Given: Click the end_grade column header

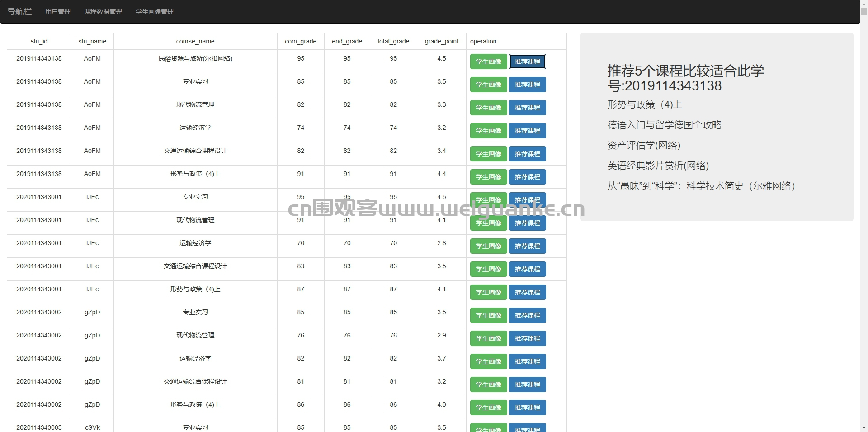Looking at the screenshot, I should (347, 41).
